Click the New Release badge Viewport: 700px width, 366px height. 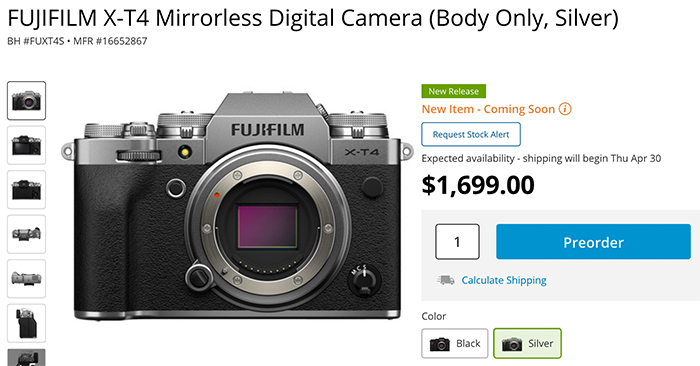(454, 91)
